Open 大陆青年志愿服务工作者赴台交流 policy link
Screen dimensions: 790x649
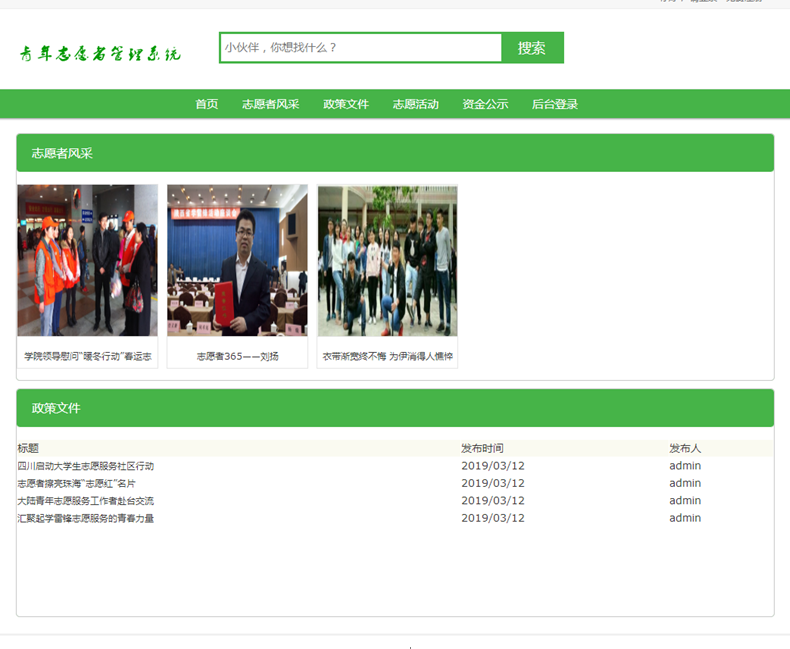86,501
